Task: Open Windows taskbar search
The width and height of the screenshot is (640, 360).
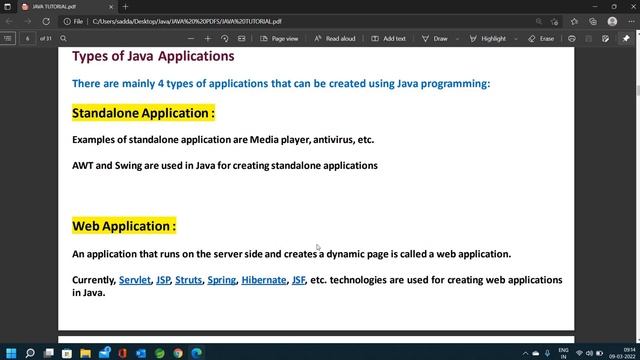Action: (x=30, y=353)
